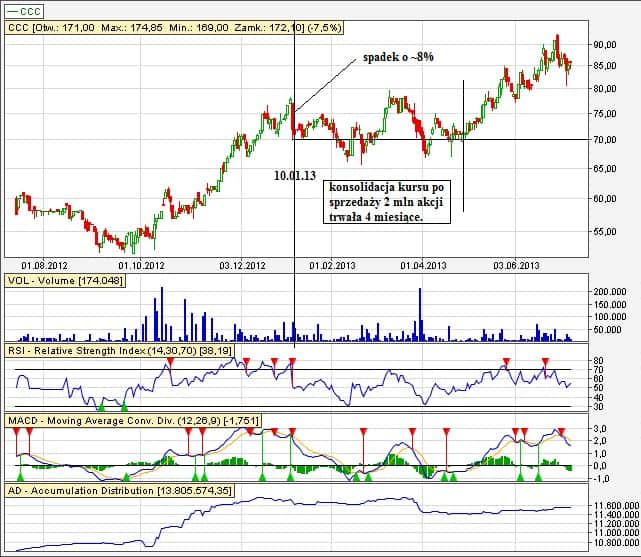Click the rightmost red sell marker in RSI panel
This screenshot has width=641, height=557.
coord(545,362)
